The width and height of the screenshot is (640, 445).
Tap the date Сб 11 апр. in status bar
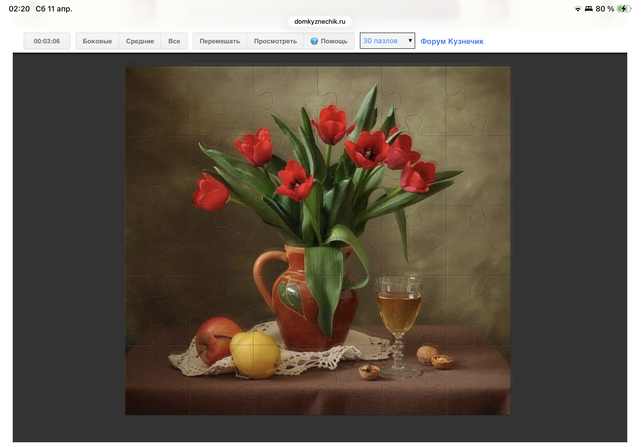pyautogui.click(x=54, y=8)
